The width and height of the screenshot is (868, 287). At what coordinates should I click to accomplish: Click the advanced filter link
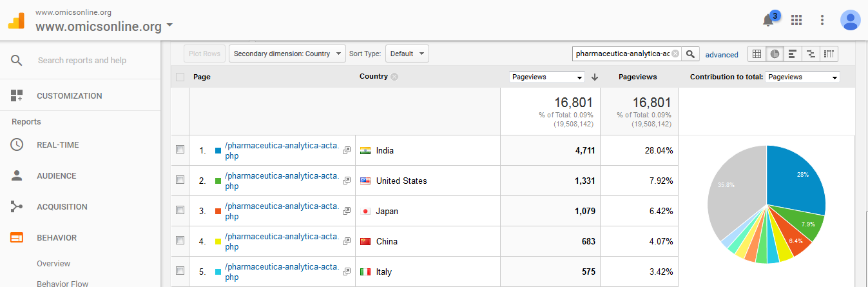722,55
